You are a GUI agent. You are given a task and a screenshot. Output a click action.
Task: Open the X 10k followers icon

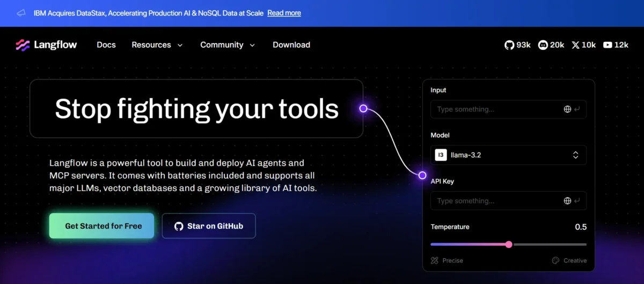[576, 45]
